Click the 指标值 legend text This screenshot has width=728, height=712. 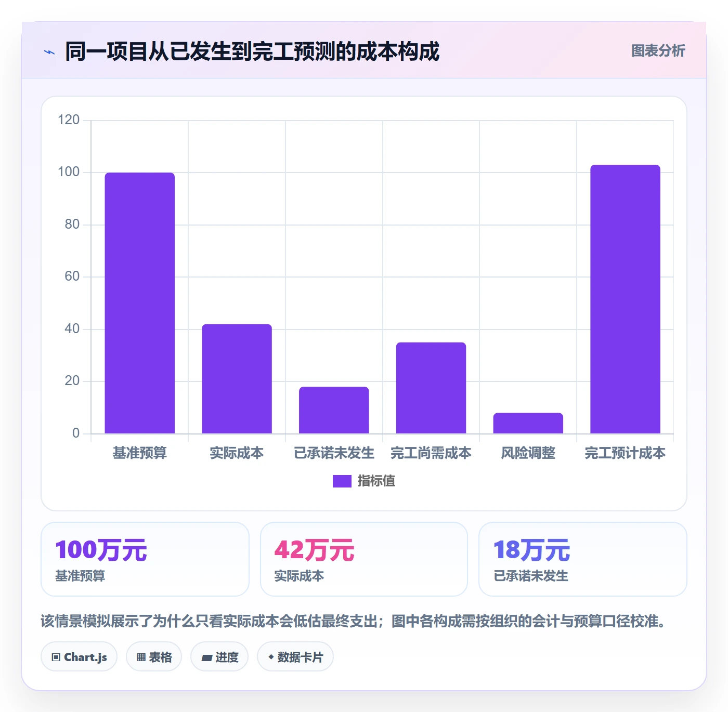376,481
